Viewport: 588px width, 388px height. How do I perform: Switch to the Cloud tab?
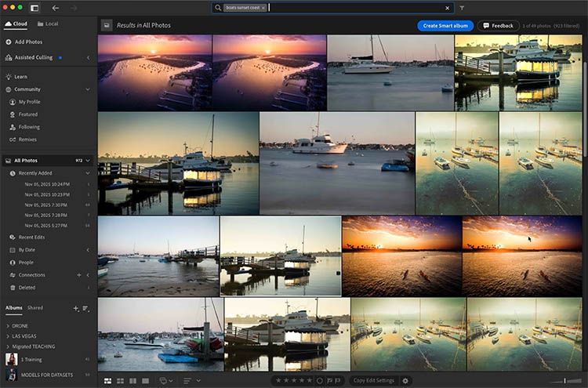coord(16,24)
